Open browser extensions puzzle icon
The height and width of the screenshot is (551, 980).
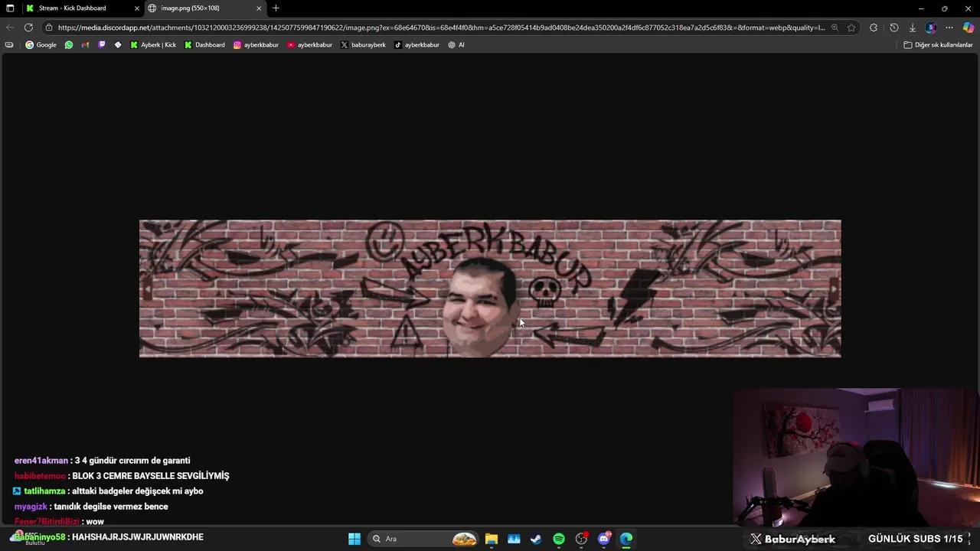(x=874, y=28)
